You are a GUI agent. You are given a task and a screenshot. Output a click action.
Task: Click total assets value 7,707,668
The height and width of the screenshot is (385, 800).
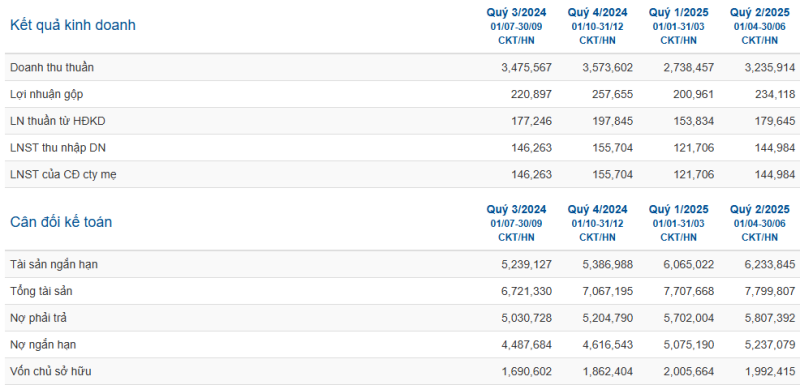click(x=688, y=291)
